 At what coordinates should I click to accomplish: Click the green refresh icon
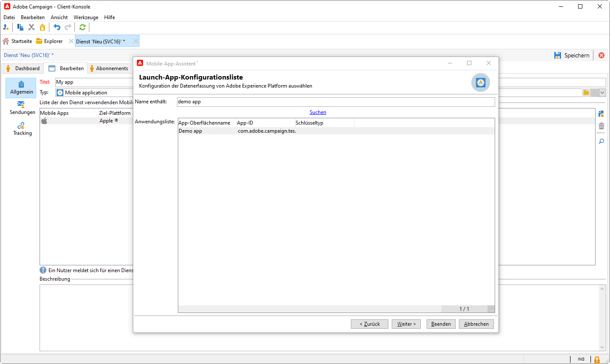pos(83,27)
